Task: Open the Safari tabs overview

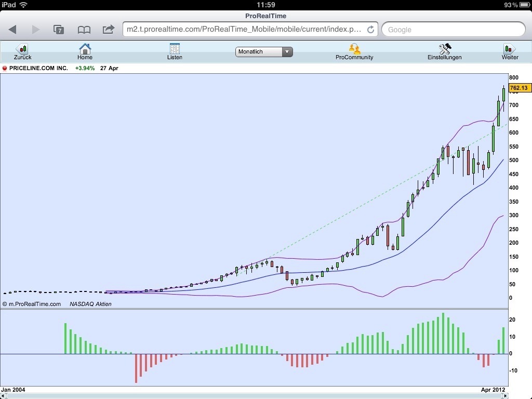Action: click(59, 30)
